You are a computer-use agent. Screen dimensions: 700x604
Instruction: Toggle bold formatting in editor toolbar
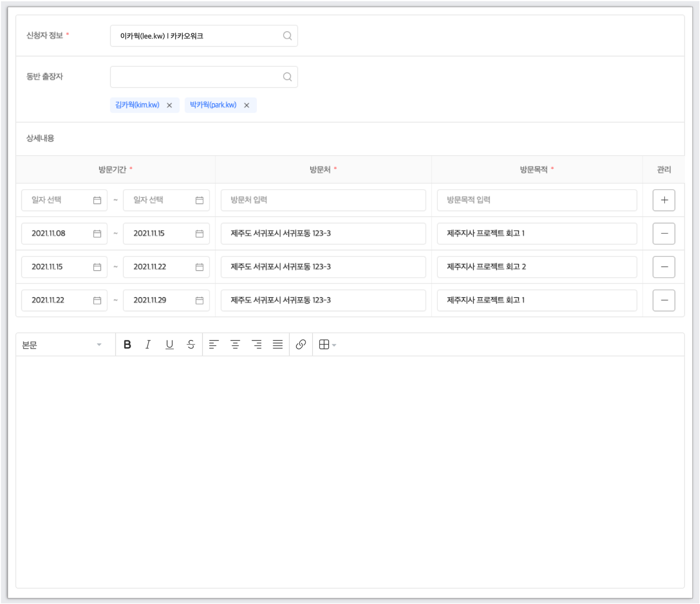pyautogui.click(x=127, y=345)
